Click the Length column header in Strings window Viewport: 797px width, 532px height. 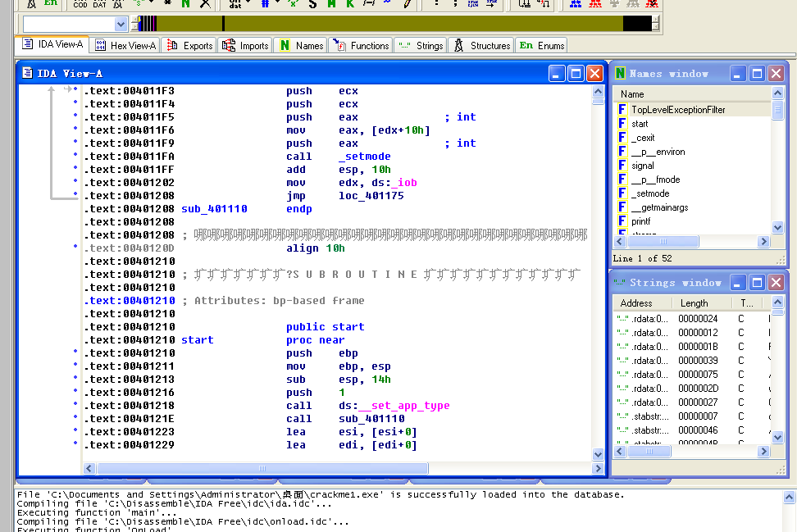coord(694,303)
